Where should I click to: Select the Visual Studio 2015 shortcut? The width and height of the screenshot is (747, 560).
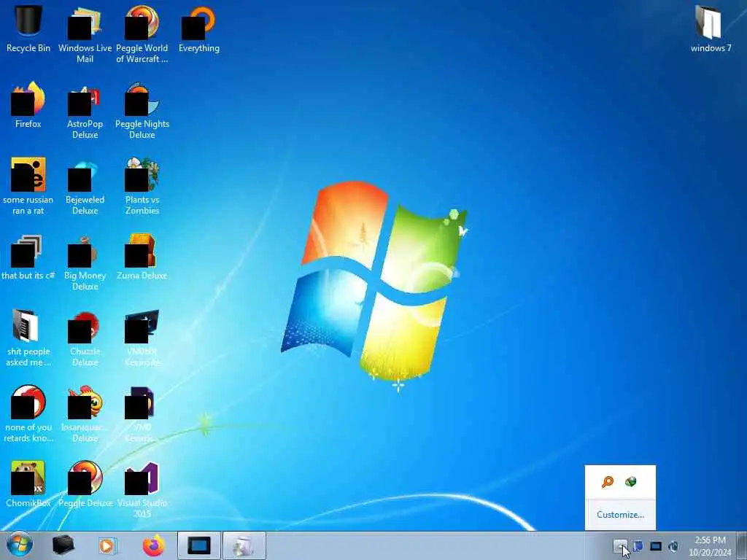pyautogui.click(x=142, y=489)
